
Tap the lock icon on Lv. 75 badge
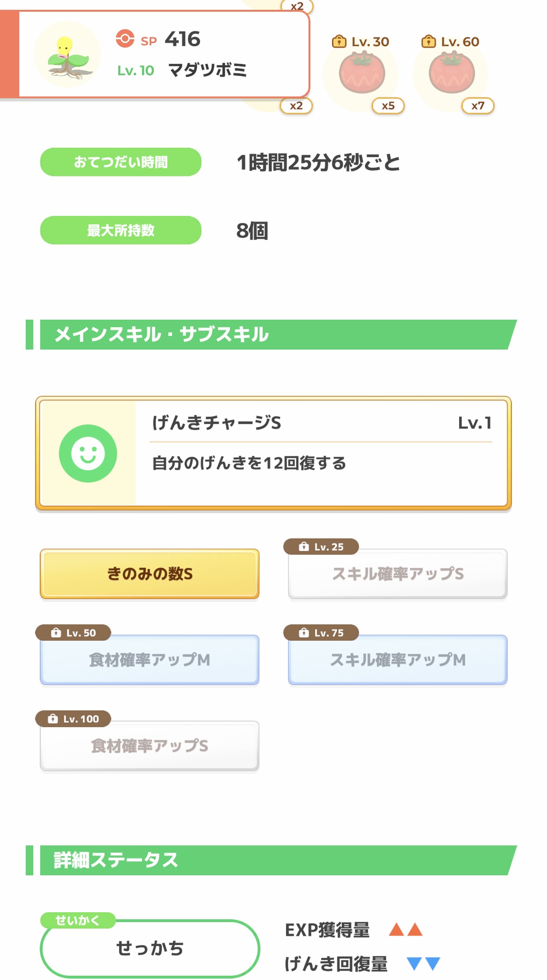coord(304,633)
